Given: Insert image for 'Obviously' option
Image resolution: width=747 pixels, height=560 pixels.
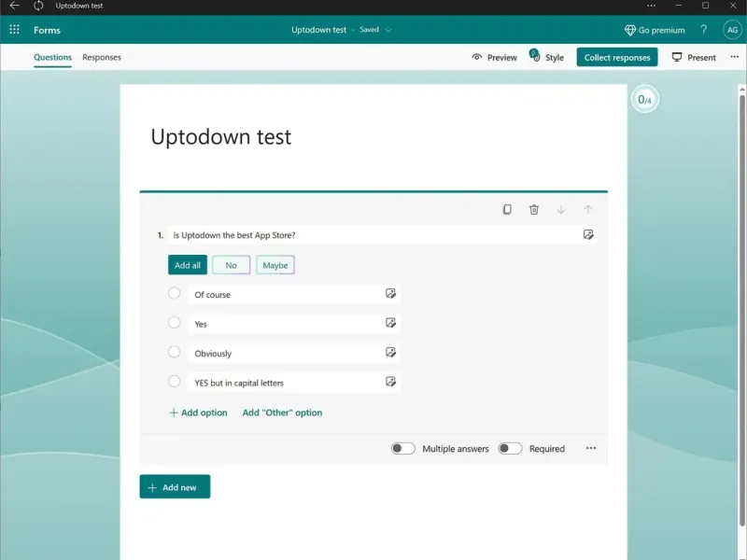Looking at the screenshot, I should (x=390, y=353).
